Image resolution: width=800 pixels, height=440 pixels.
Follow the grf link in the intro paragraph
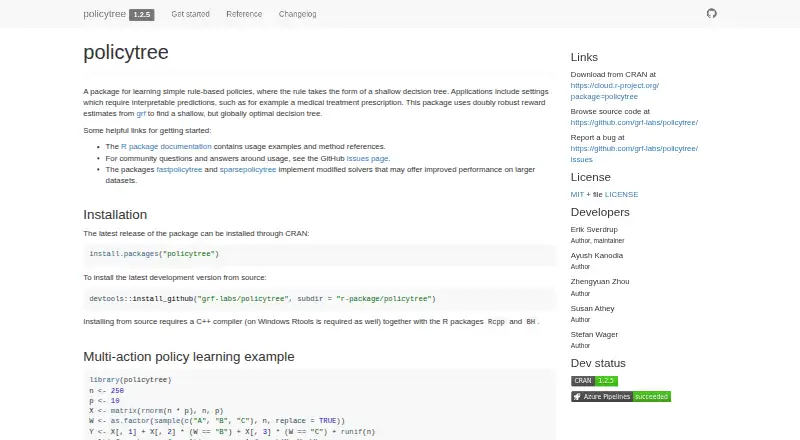[141, 113]
